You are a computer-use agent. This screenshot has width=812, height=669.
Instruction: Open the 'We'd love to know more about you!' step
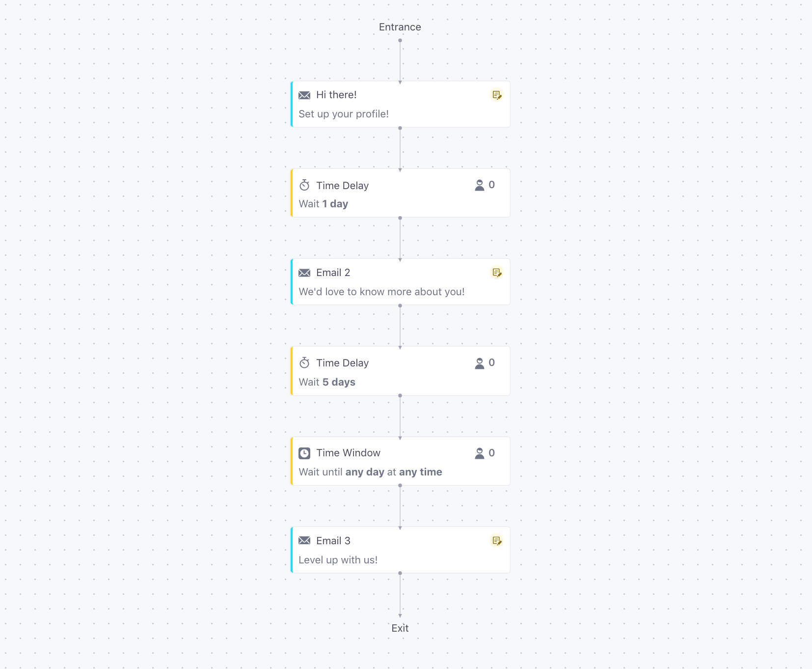(x=401, y=282)
